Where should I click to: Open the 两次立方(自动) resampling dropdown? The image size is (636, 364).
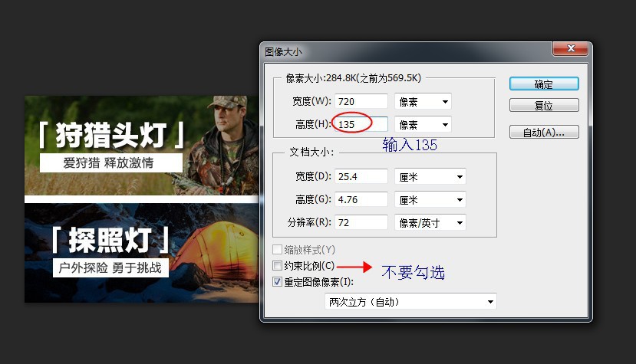[410, 302]
